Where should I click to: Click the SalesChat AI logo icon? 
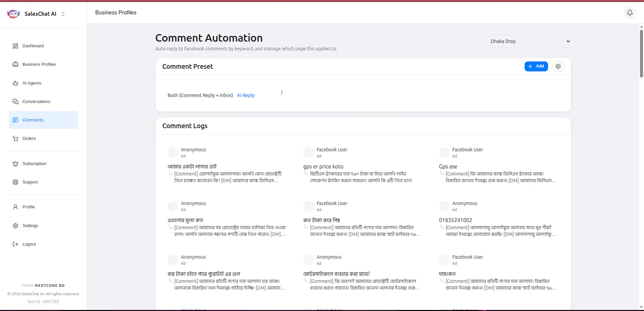click(x=13, y=14)
